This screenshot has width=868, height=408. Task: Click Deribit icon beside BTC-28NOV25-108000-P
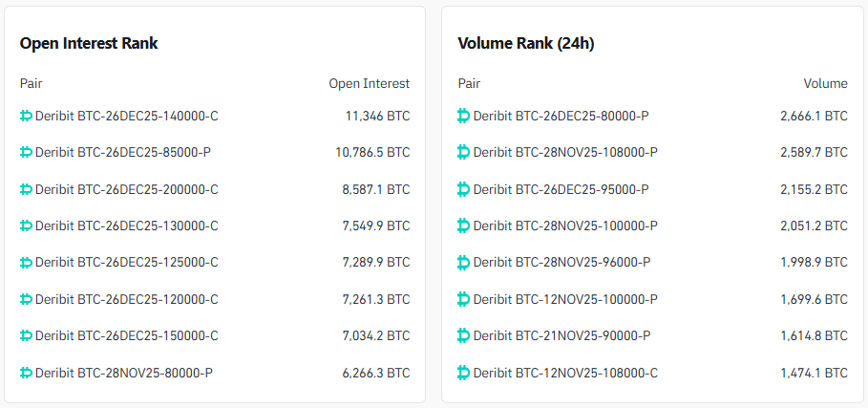point(464,153)
